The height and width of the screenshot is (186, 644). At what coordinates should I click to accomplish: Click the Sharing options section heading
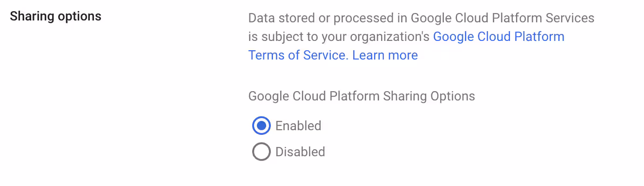tap(55, 16)
